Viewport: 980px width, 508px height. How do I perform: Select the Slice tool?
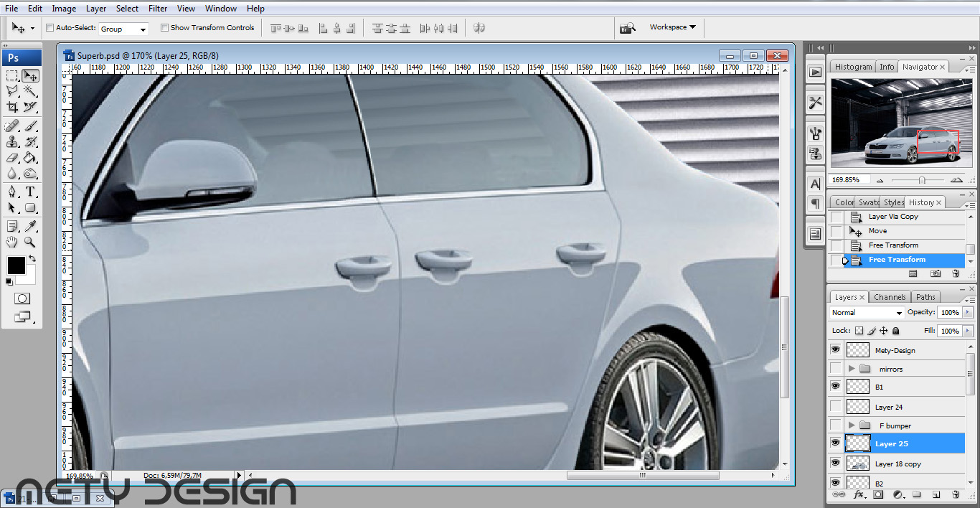point(30,107)
